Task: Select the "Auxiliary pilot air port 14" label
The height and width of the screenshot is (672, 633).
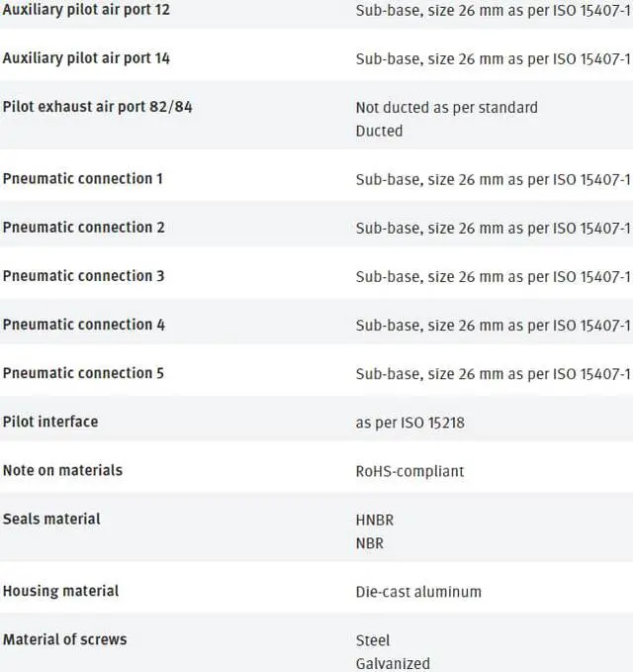Action: pyautogui.click(x=86, y=57)
